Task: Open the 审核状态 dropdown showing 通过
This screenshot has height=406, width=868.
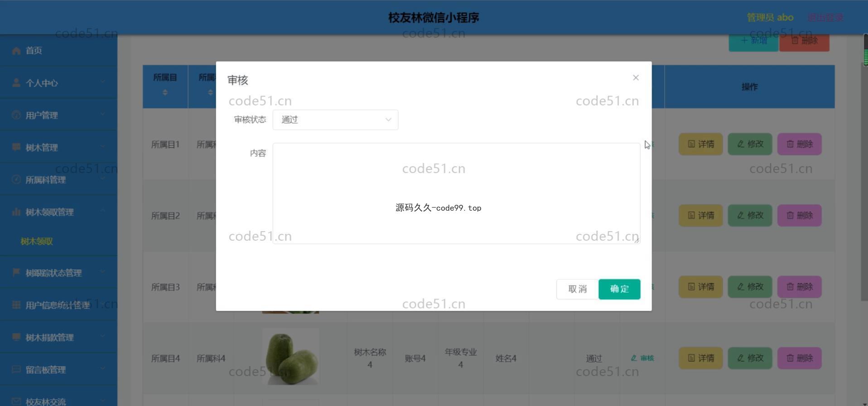Action: tap(335, 120)
